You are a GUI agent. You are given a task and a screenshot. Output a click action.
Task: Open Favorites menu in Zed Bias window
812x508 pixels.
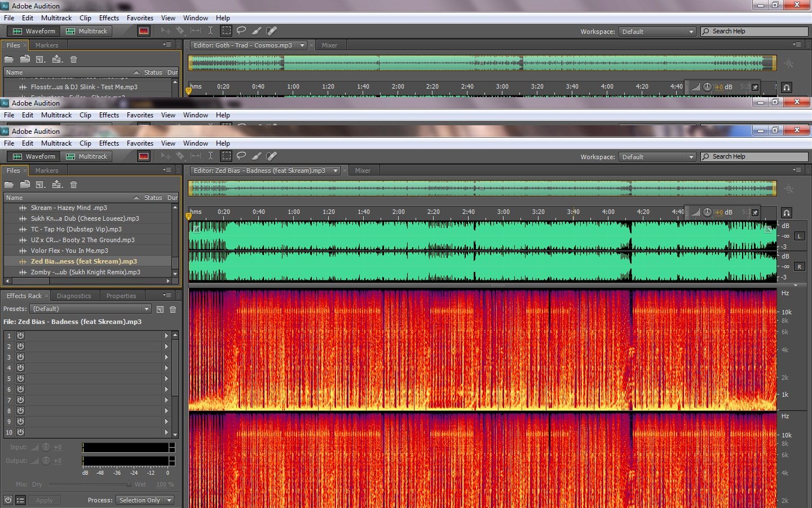[140, 143]
